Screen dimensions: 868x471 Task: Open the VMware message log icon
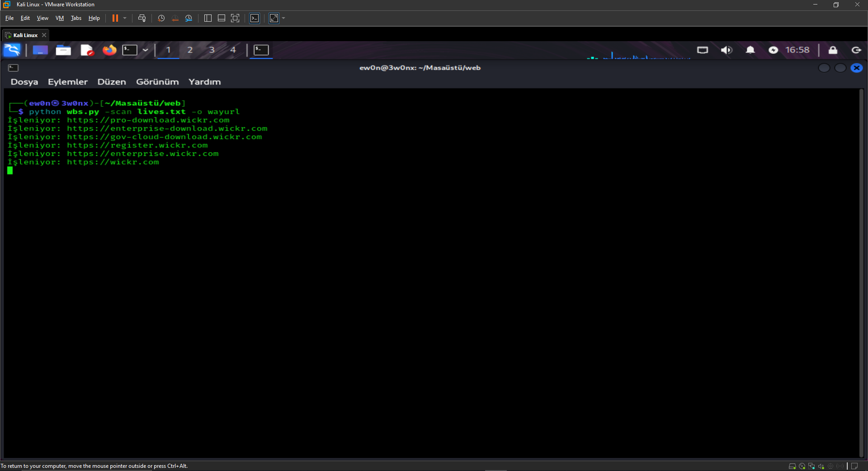pos(854,466)
